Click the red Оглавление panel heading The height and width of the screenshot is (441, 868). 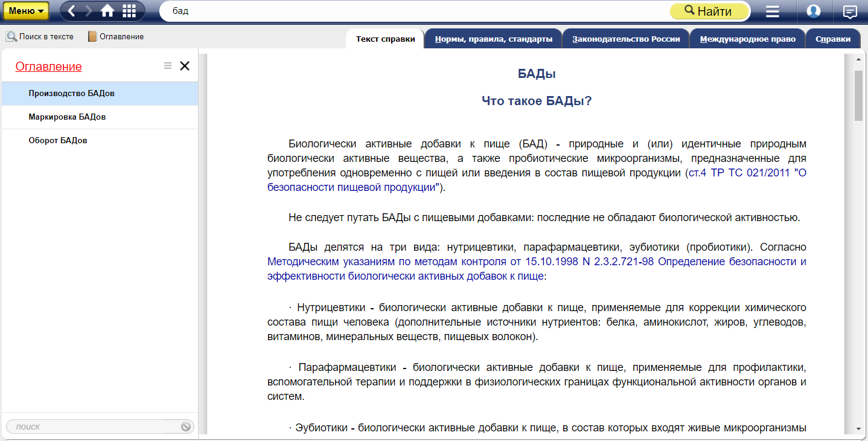[49, 66]
